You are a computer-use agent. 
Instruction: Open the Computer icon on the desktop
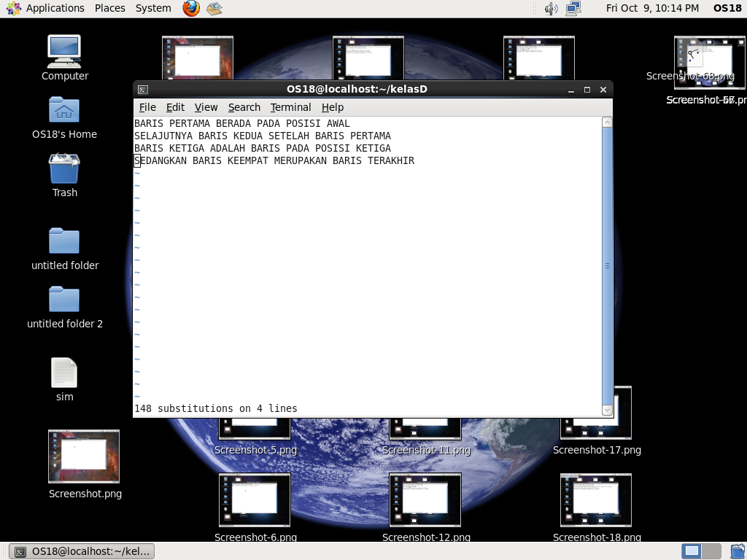tap(64, 51)
